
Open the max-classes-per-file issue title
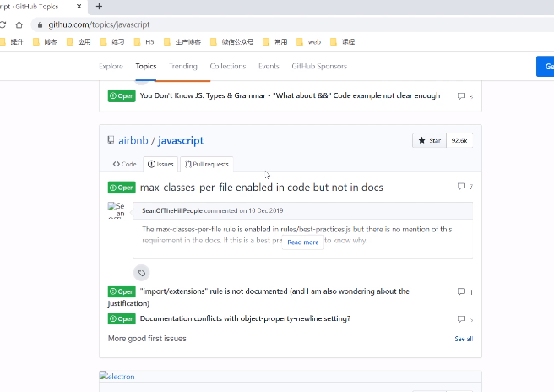pyautogui.click(x=262, y=188)
